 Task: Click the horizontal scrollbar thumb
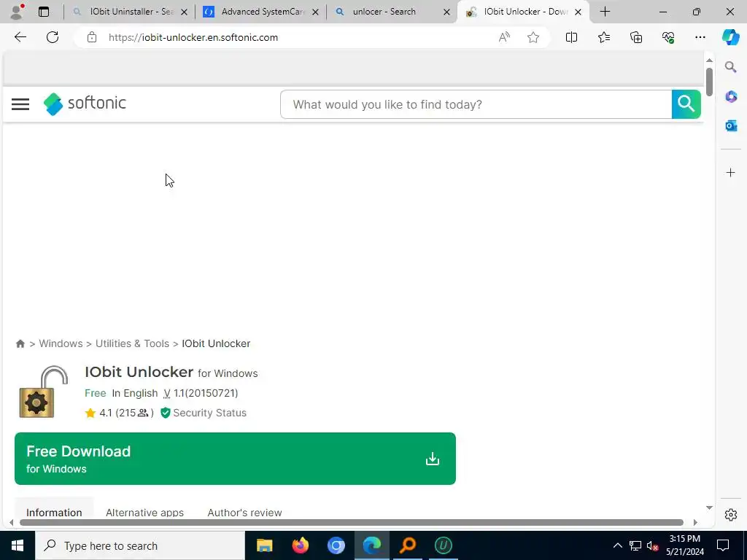[352, 522]
